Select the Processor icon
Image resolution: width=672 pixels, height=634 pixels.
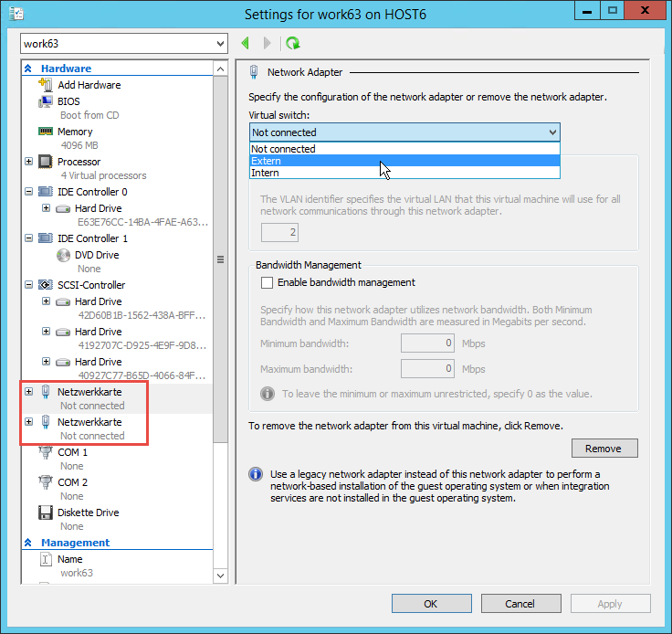46,162
